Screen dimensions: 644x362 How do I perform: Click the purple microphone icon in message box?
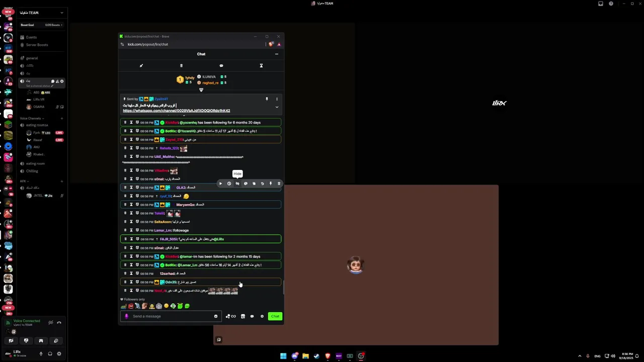tap(126, 316)
